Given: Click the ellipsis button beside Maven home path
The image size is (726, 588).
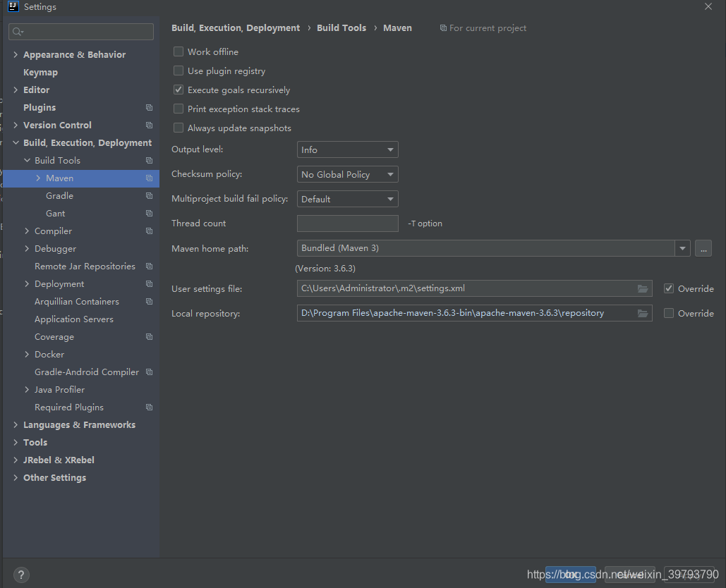Looking at the screenshot, I should (703, 248).
